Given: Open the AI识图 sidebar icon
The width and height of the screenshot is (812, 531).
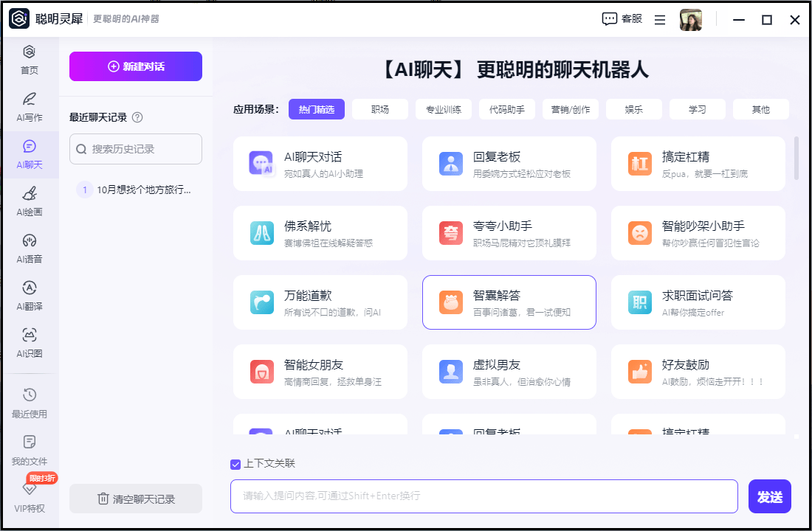Looking at the screenshot, I should [30, 336].
